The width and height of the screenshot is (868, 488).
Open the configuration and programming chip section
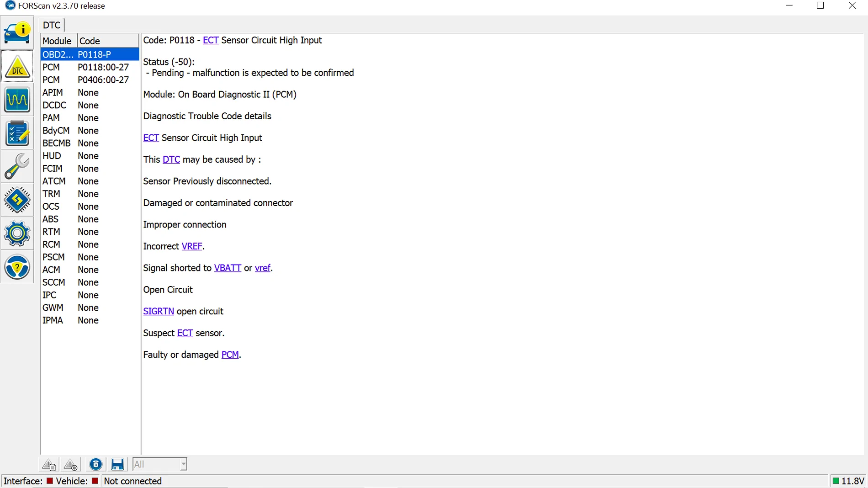click(17, 200)
